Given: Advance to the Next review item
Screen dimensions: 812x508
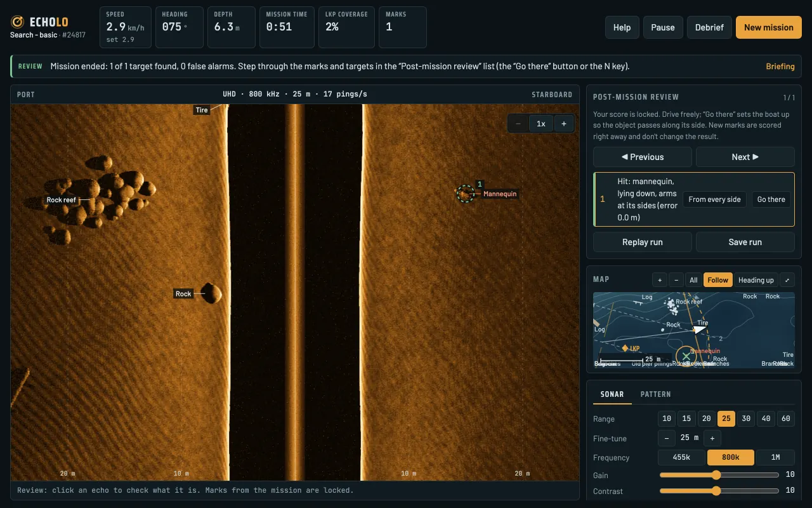Looking at the screenshot, I should 745,157.
